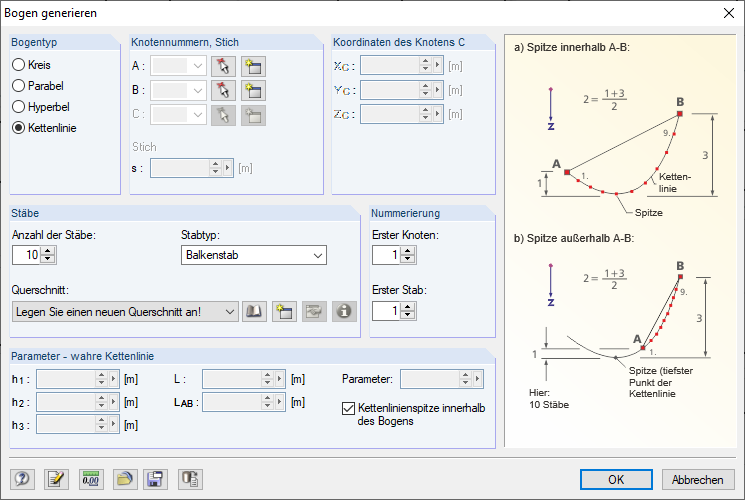Open the YC coordinate arrow menu
Viewport: 745px width, 500px height.
438,90
